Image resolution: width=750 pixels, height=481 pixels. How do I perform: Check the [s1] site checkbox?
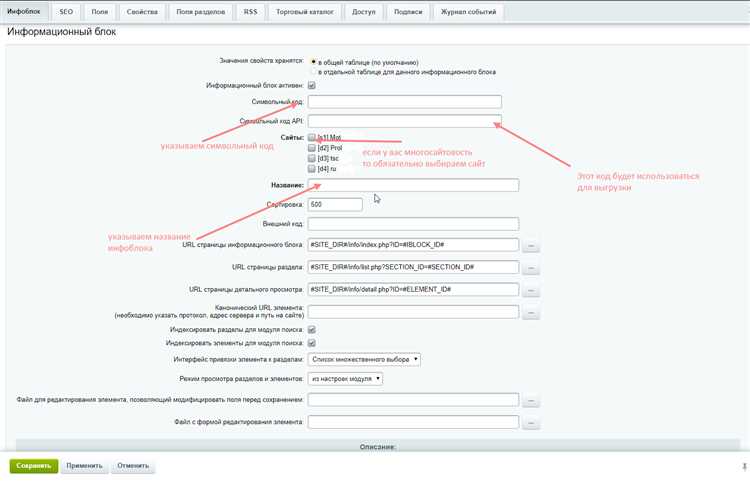coord(311,137)
